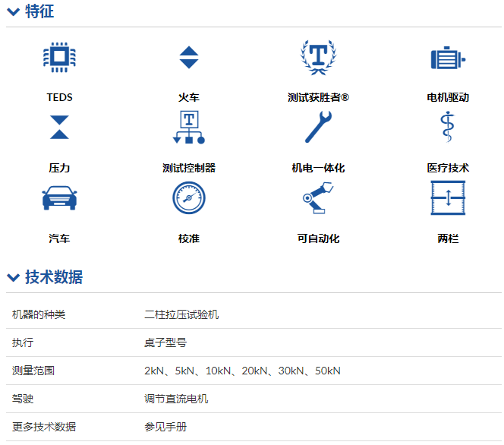Select the 电机驱动 motor icon
This screenshot has height=445, width=504.
click(x=448, y=58)
